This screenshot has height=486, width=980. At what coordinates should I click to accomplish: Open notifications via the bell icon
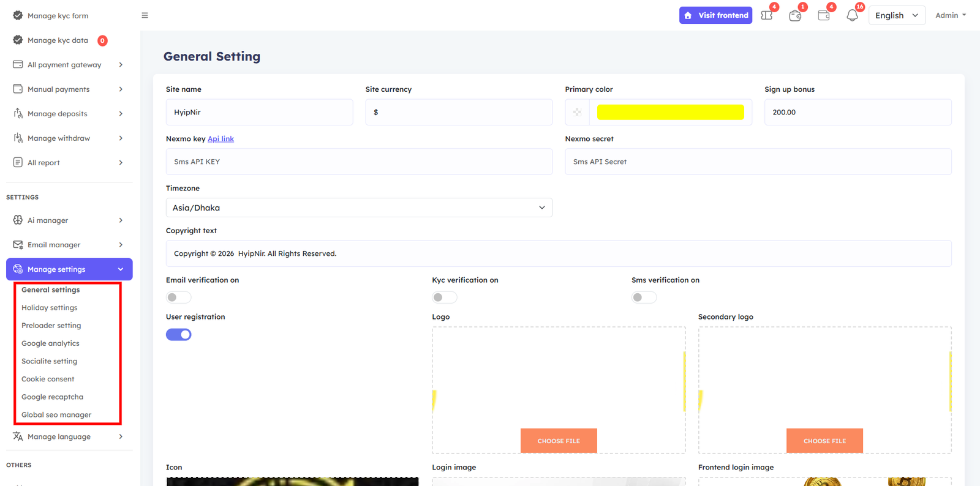852,15
